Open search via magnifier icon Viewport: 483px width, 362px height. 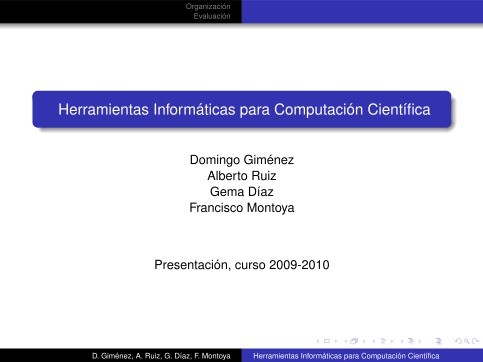(467, 341)
